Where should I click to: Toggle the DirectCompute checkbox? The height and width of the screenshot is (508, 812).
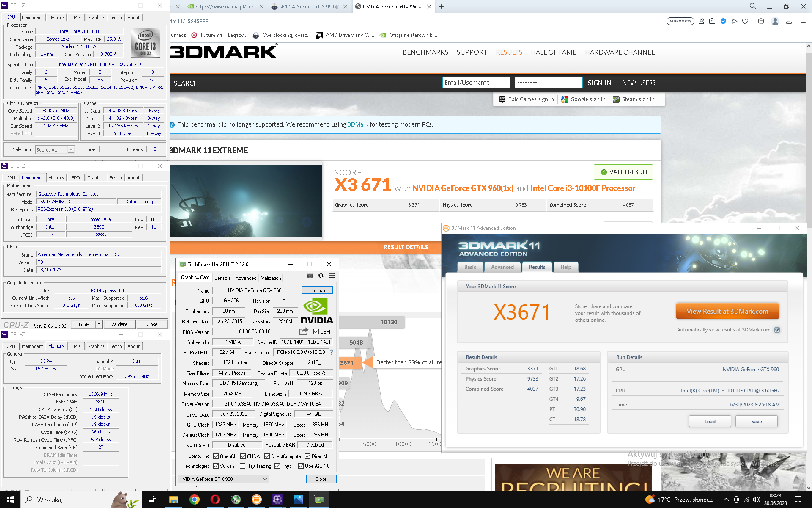point(267,456)
